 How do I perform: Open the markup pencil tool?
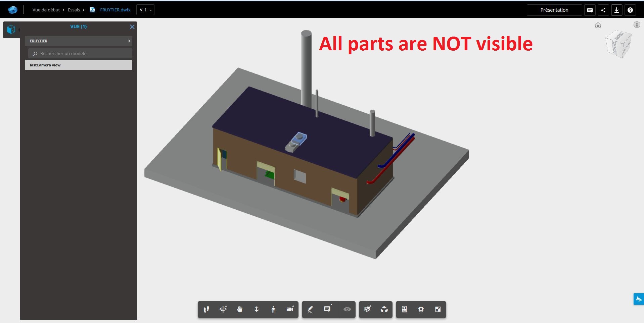click(x=310, y=310)
